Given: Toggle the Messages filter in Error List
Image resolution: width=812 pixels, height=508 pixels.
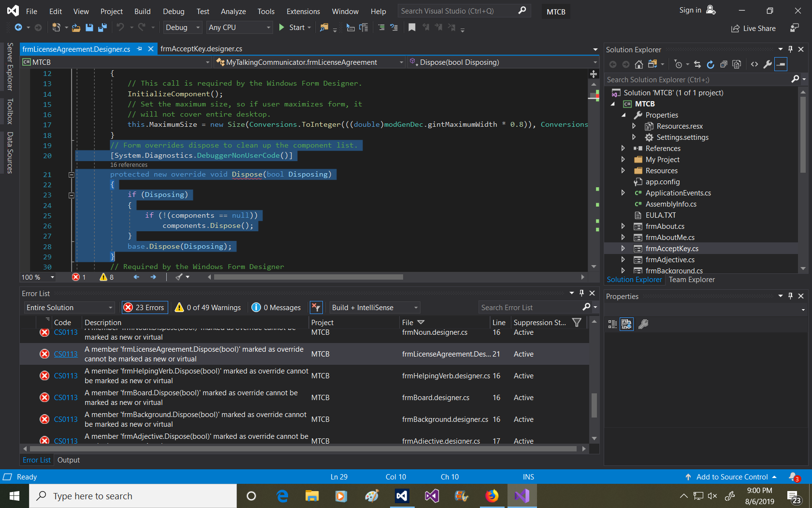Looking at the screenshot, I should pos(276,307).
